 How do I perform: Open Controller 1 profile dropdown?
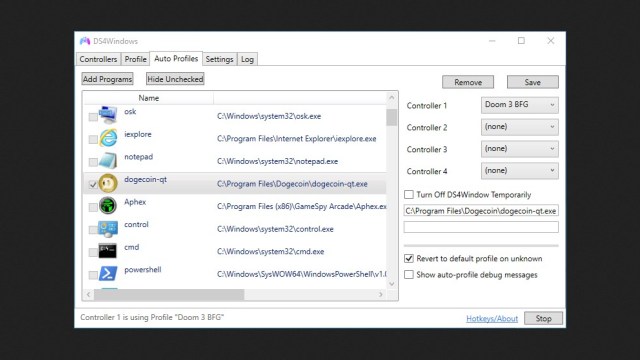pyautogui.click(x=520, y=105)
